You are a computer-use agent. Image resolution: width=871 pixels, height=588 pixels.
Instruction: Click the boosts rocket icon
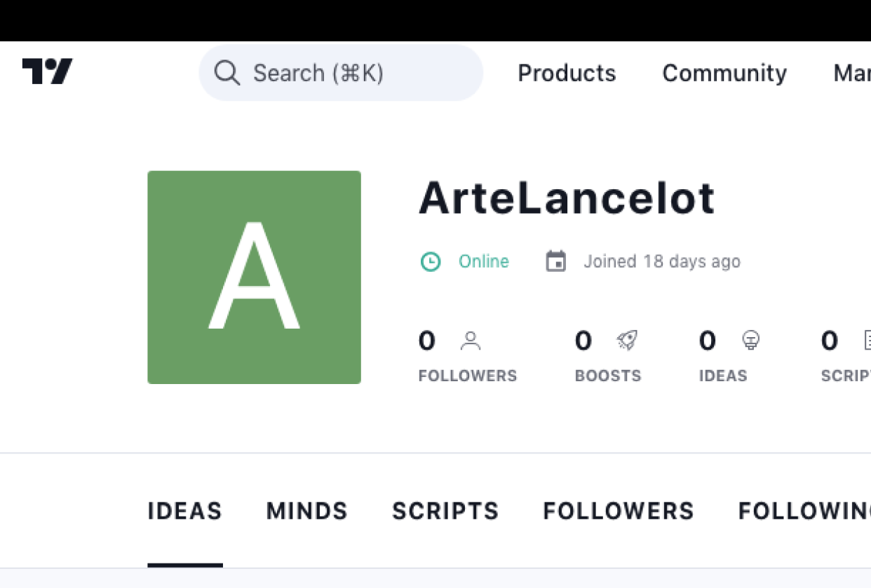[x=626, y=341]
